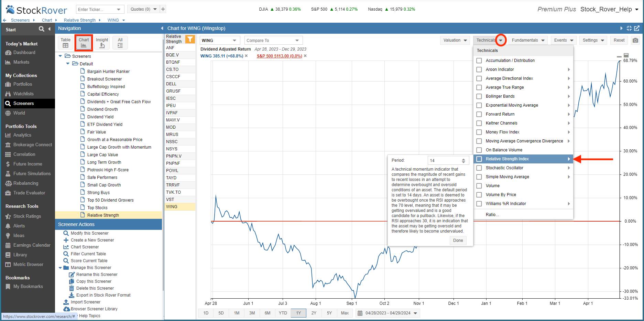The width and height of the screenshot is (644, 321).
Task: Open Watchlists in sidebar
Action: click(x=23, y=94)
